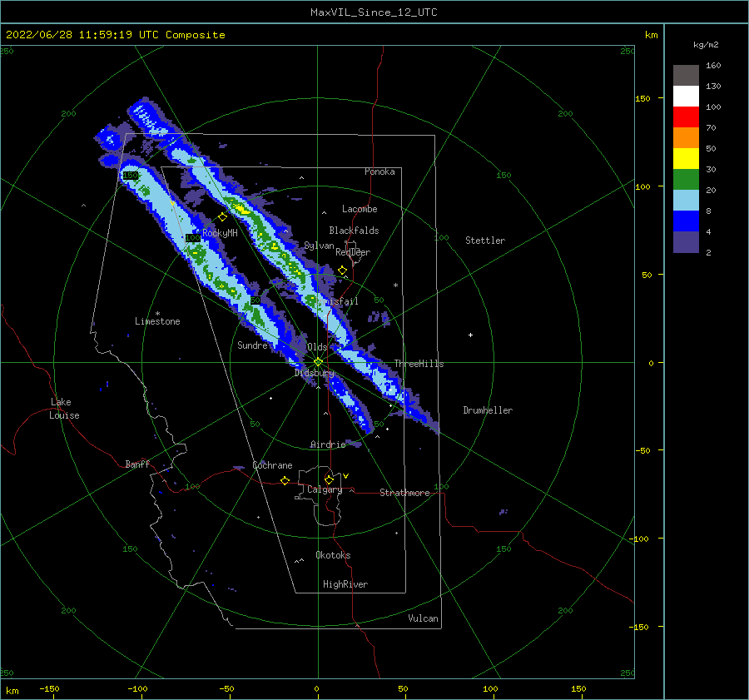Click the dark gray 160 legend swatch
The image size is (749, 700).
(686, 75)
